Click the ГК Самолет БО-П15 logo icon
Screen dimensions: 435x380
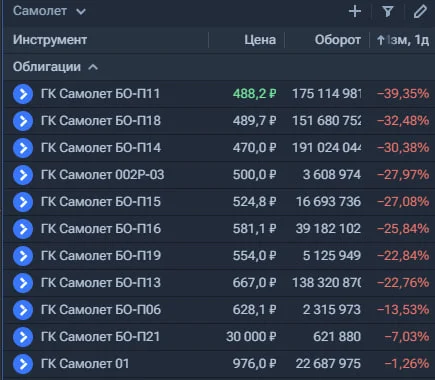click(23, 202)
